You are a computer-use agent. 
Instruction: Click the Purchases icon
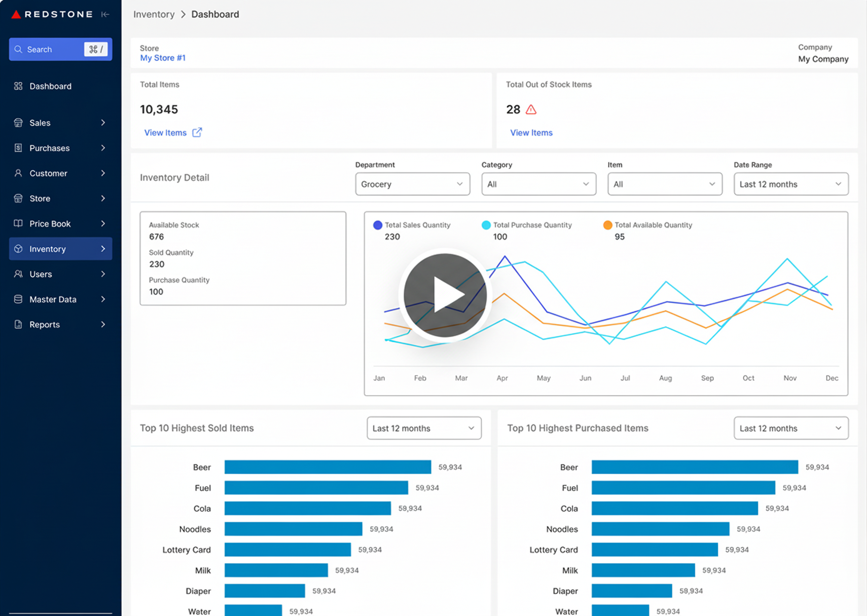(x=18, y=148)
